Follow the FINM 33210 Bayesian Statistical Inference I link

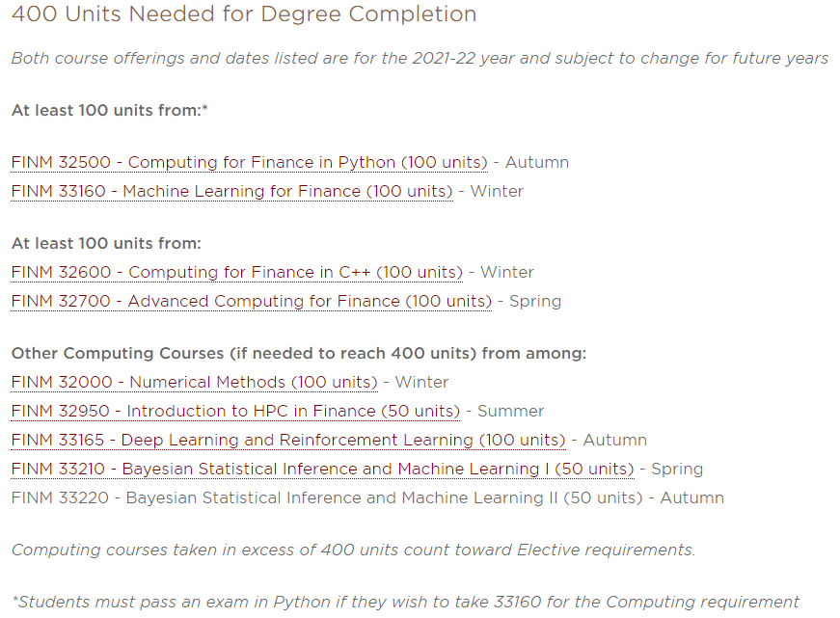point(322,470)
